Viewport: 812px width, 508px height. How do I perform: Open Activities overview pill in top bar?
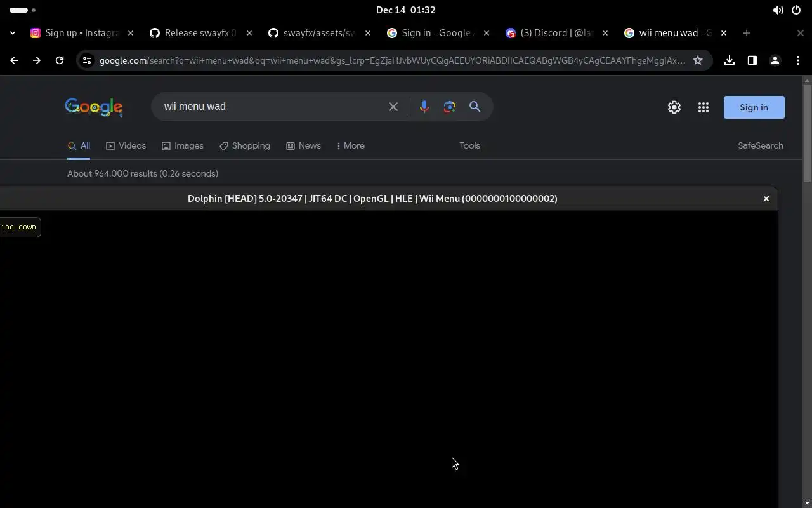point(23,10)
